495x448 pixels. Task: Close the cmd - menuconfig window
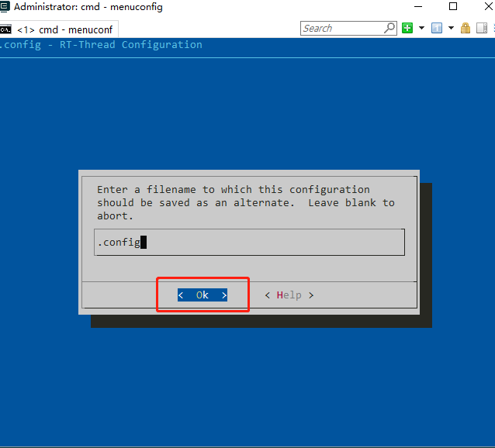(488, 6)
